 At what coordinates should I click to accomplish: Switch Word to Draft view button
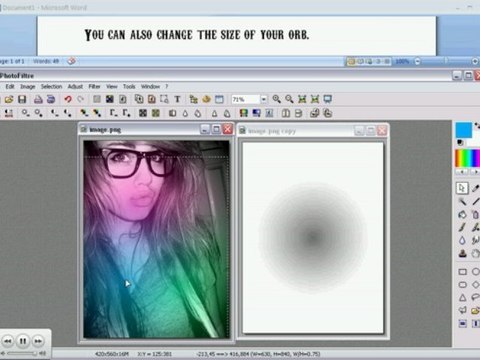coord(387,61)
